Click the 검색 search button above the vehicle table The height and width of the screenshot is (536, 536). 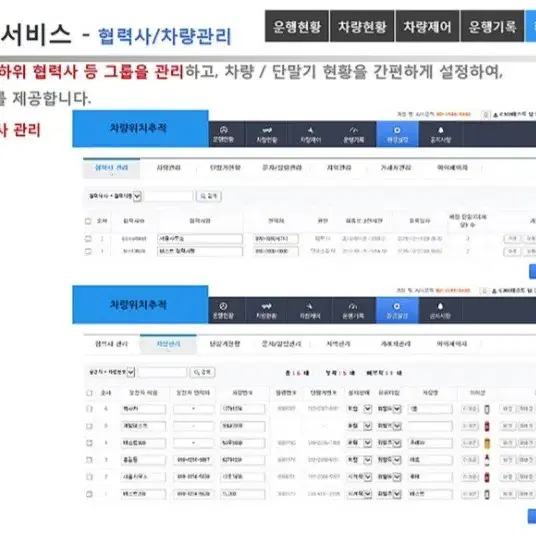point(202,372)
